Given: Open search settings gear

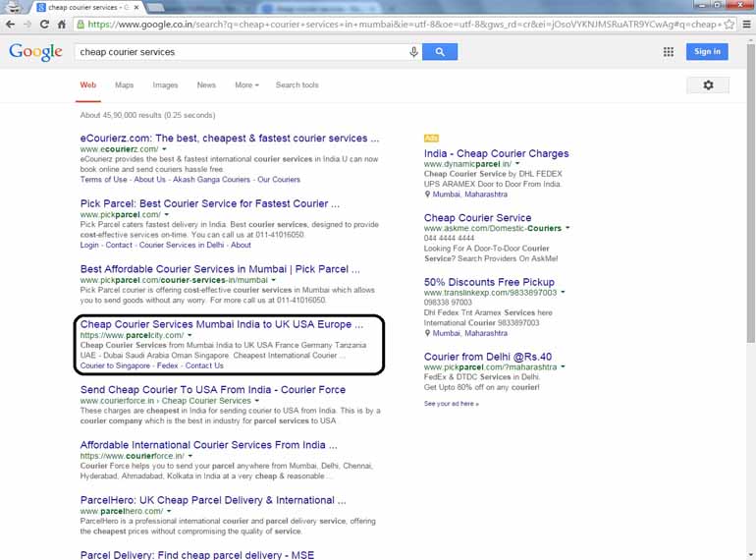Looking at the screenshot, I should [708, 85].
